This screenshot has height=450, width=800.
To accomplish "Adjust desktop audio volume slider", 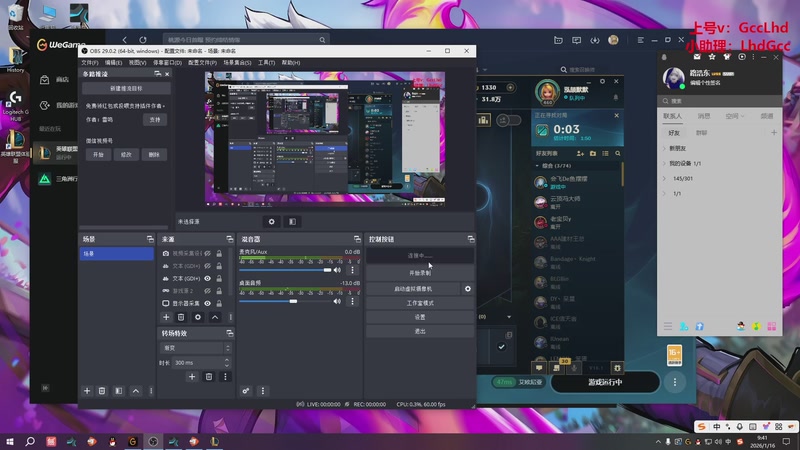I will [x=285, y=301].
